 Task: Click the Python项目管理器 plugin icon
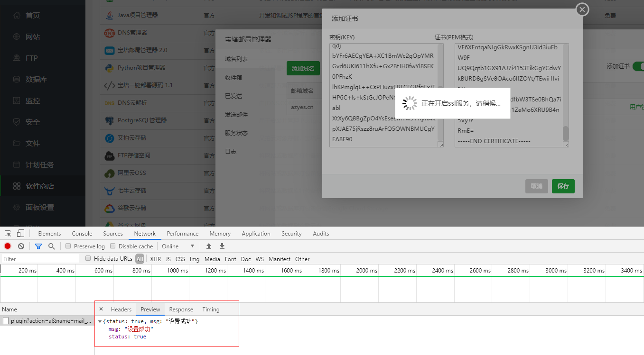(x=110, y=68)
